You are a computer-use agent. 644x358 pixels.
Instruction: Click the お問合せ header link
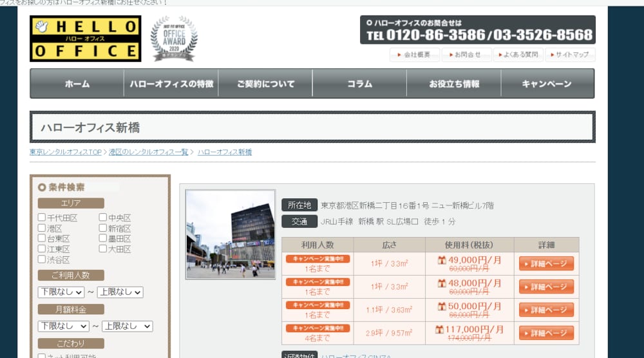coord(466,55)
